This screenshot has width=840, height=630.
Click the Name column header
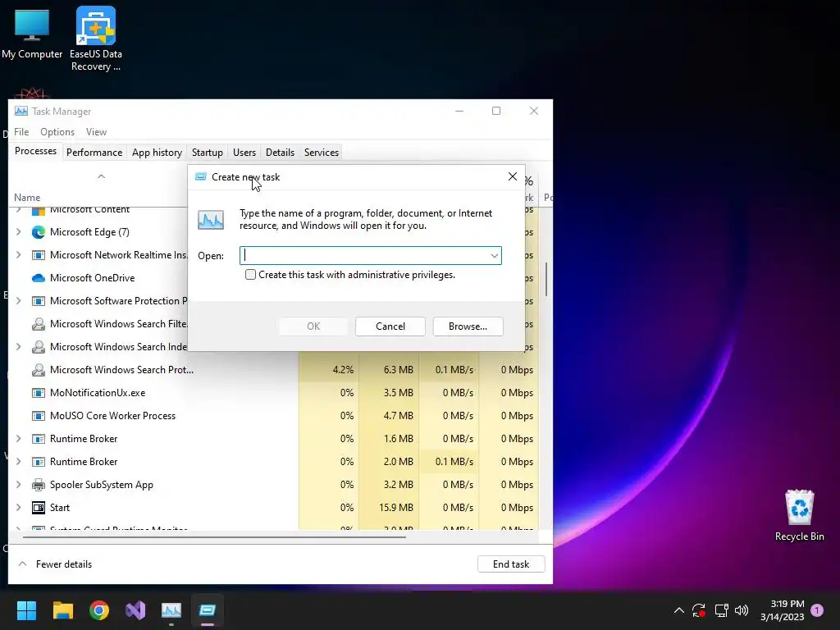27,198
